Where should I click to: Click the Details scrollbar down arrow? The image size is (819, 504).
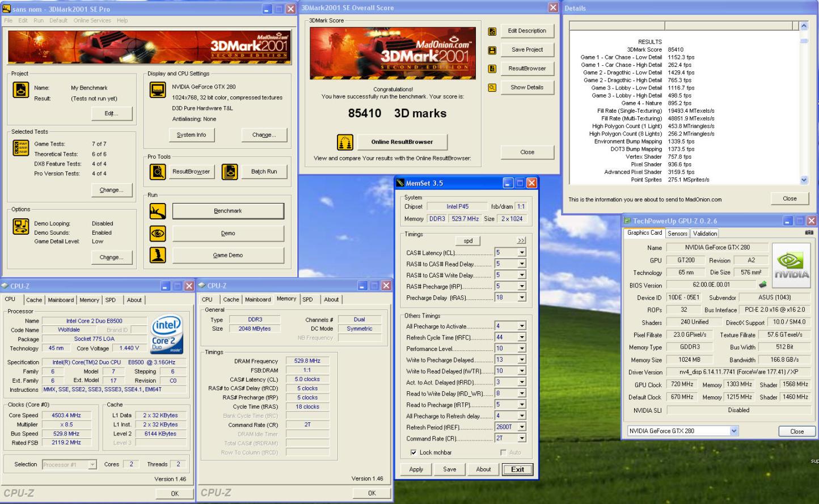point(804,180)
